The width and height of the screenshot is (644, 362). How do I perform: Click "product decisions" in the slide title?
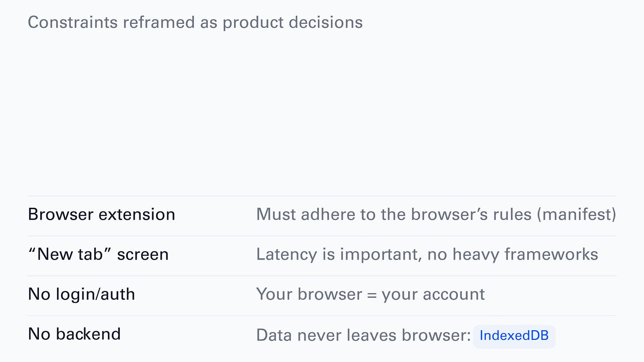click(293, 22)
